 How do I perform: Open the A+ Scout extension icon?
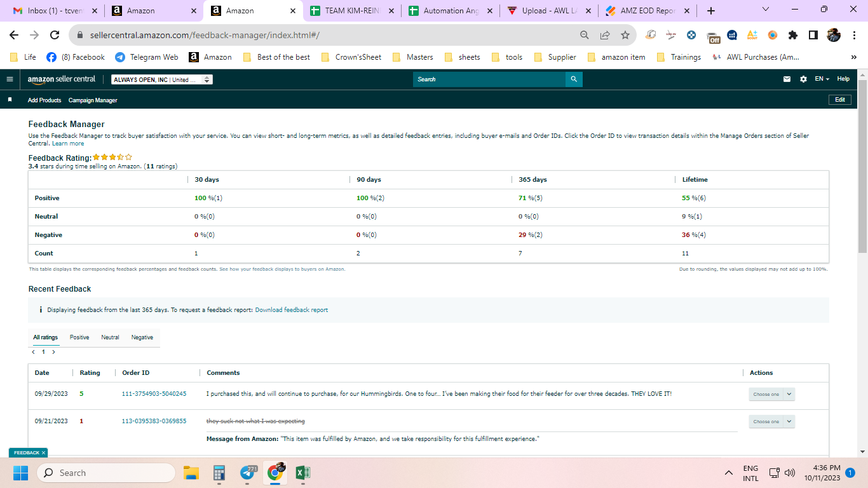click(752, 35)
